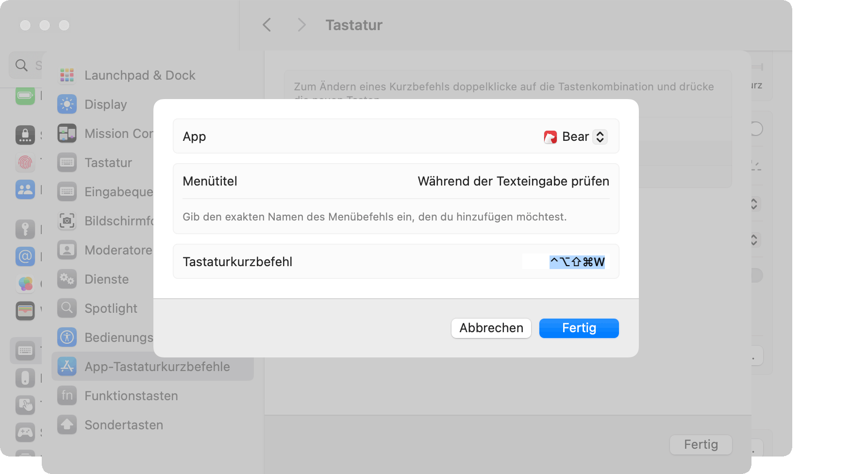Go back with the left chevron
Viewport: 868px width, 474px height.
pyautogui.click(x=267, y=25)
